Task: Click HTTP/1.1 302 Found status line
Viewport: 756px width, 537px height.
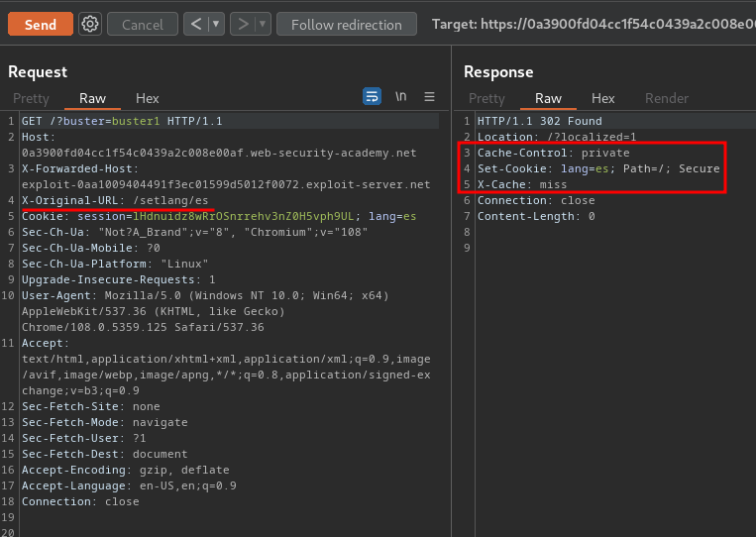Action: click(540, 121)
